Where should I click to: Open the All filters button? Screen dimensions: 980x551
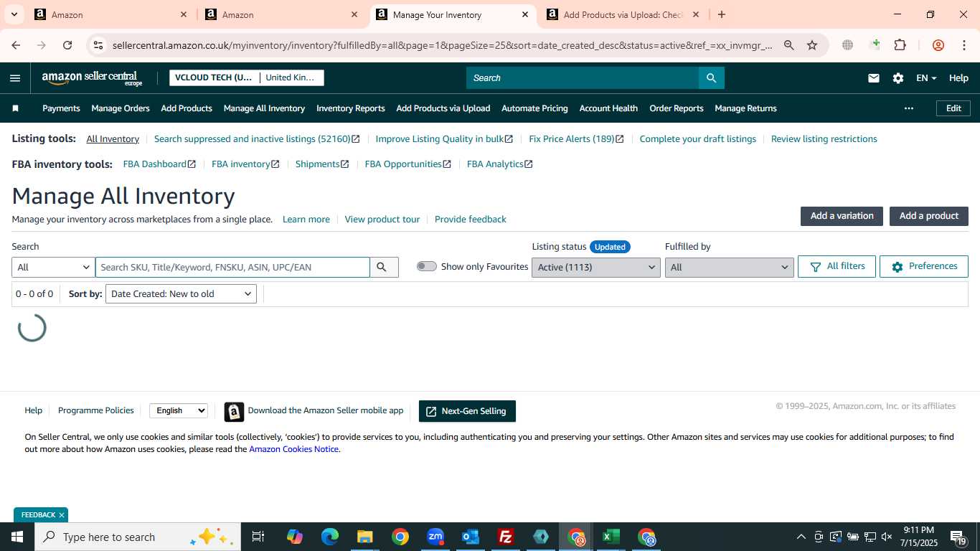point(837,266)
